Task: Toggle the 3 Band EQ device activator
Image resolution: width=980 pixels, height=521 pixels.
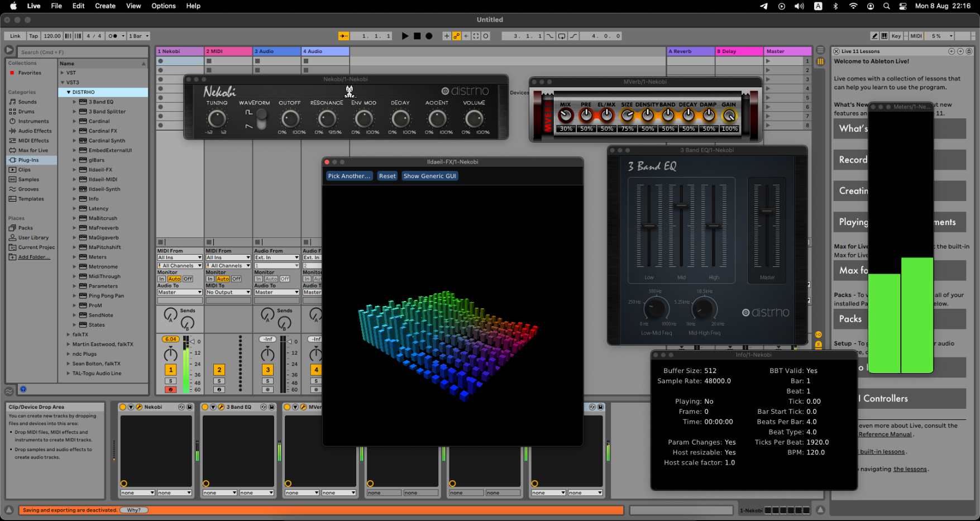Action: pos(205,407)
